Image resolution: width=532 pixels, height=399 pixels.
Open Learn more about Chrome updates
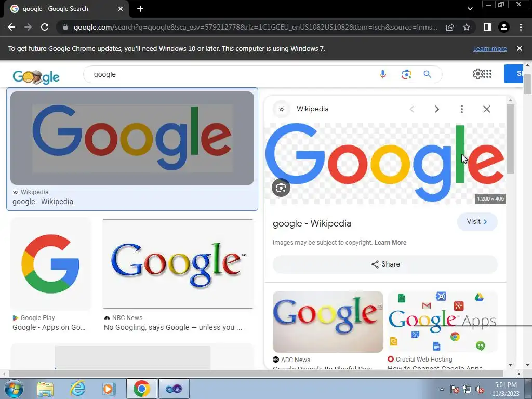click(x=490, y=48)
